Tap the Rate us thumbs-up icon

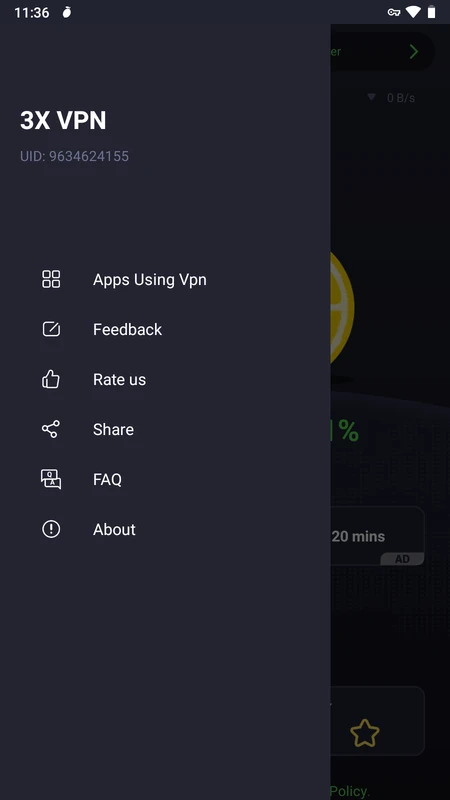coord(51,379)
